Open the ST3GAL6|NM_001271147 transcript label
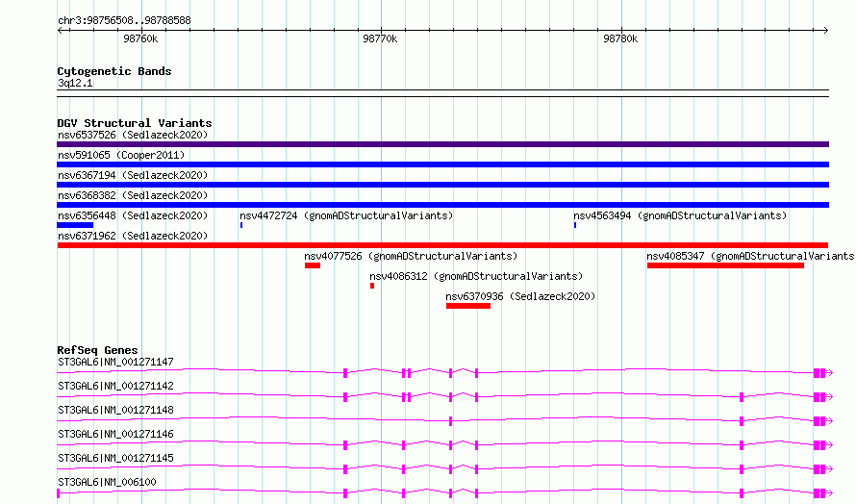Screen dimensions: 856x504 pyautogui.click(x=115, y=362)
